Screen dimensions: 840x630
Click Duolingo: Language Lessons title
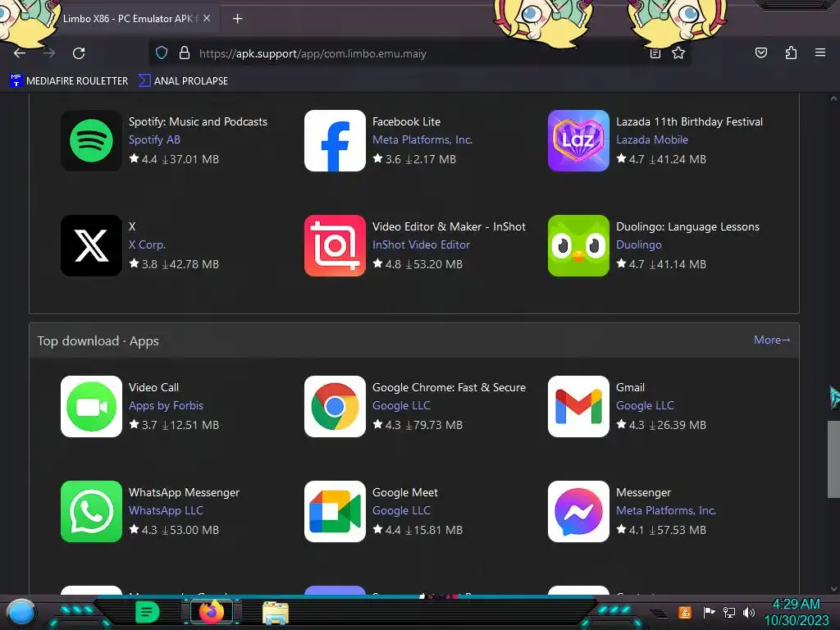687,226
